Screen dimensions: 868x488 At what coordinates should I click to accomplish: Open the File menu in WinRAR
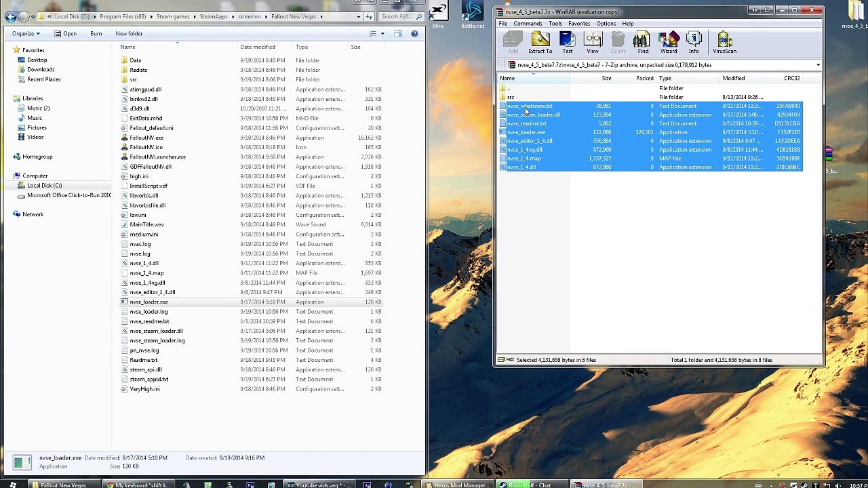click(503, 24)
